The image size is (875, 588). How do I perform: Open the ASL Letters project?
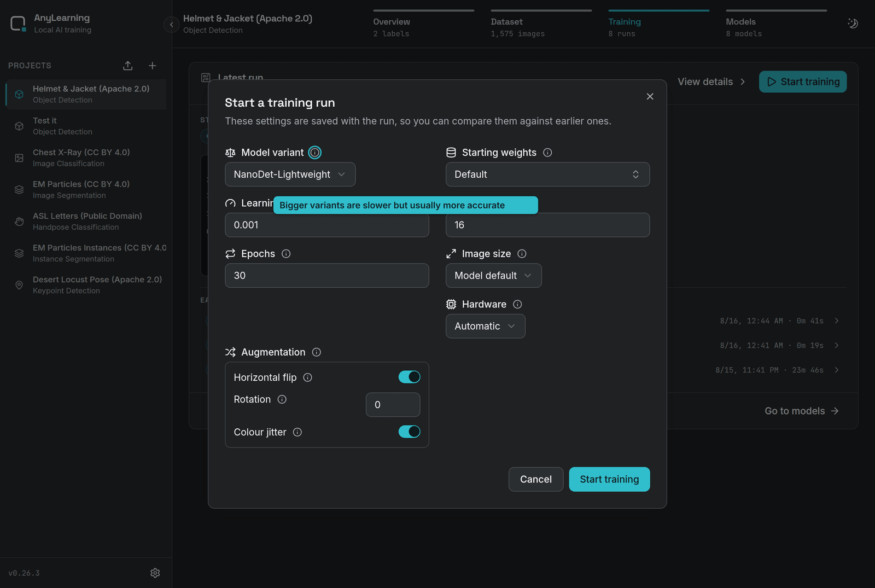coord(86,221)
